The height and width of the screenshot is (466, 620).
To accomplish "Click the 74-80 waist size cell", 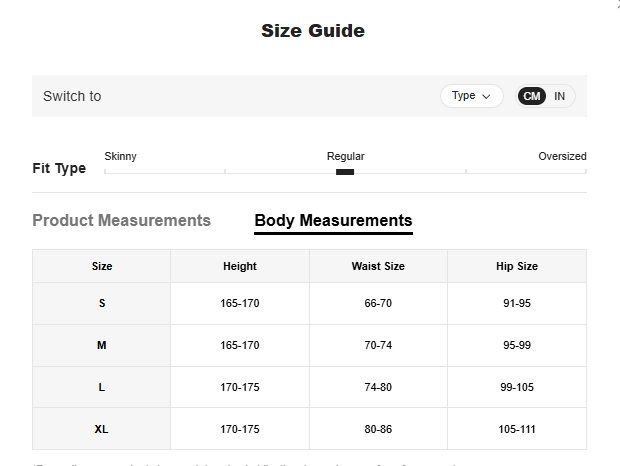I will tap(378, 386).
